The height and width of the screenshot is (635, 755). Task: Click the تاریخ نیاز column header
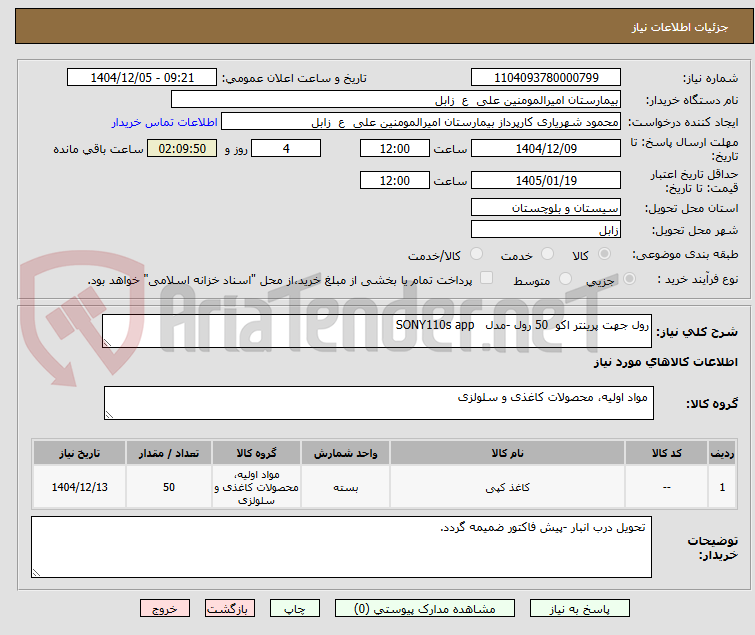(79, 453)
